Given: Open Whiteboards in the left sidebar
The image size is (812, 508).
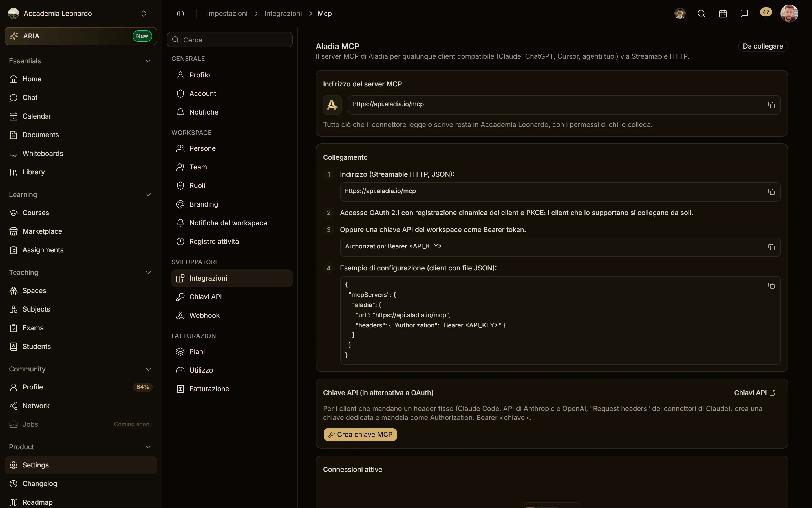Looking at the screenshot, I should [81, 153].
